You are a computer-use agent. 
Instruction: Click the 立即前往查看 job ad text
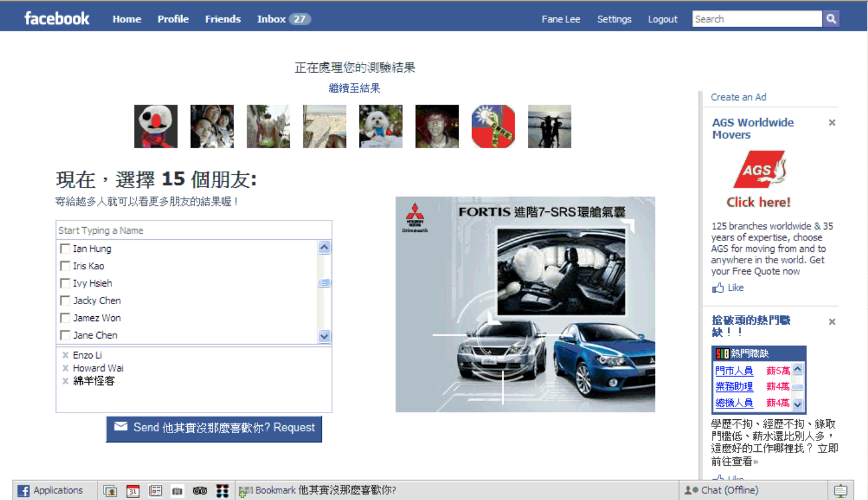point(773,455)
